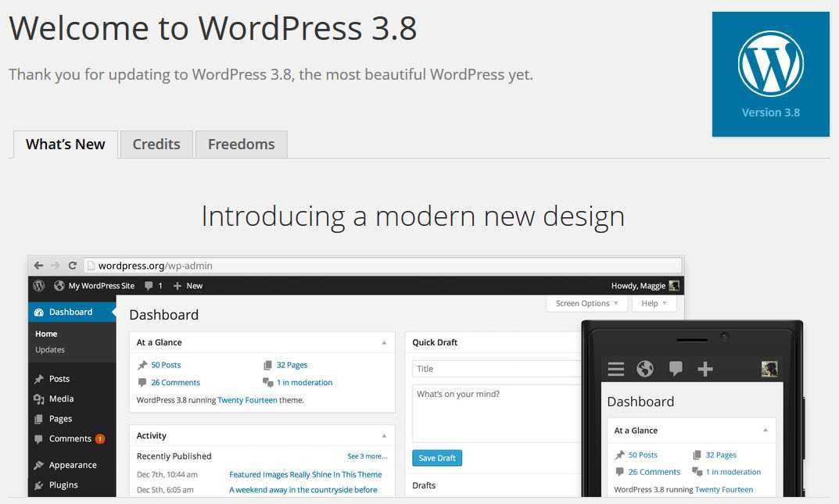Open 1 in moderation link on desktop dashboard
This screenshot has width=839, height=504.
click(x=304, y=383)
